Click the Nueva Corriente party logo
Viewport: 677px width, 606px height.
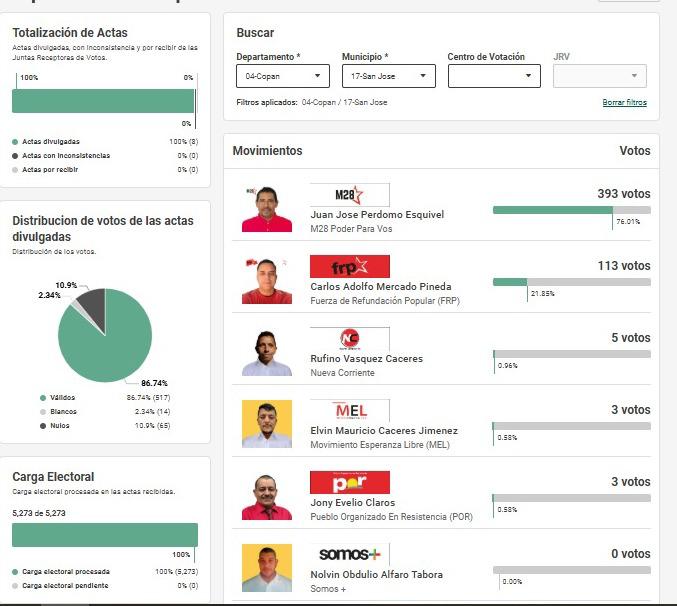[349, 339]
